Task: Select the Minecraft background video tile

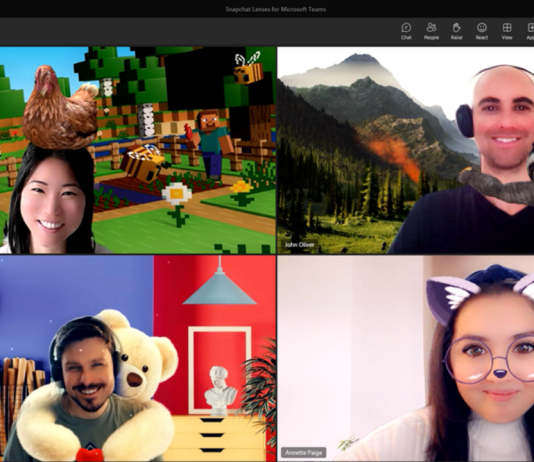Action: tap(138, 150)
